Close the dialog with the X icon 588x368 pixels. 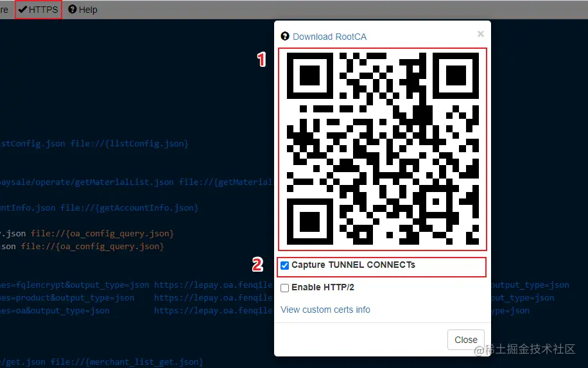[x=480, y=34]
